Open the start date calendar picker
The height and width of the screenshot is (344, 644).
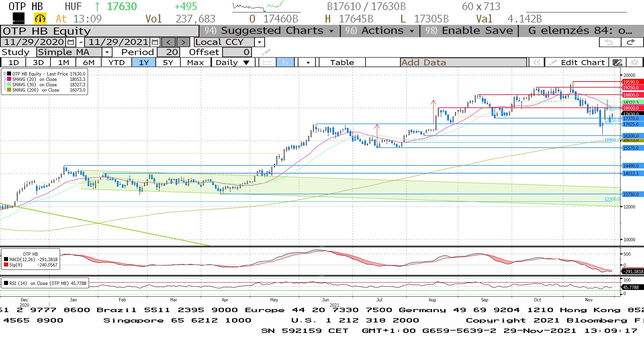point(71,42)
